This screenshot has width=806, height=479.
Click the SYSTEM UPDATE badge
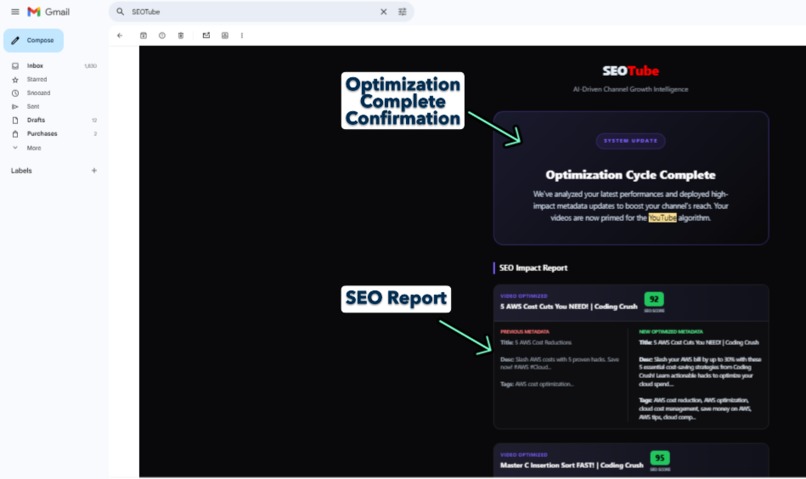(631, 141)
